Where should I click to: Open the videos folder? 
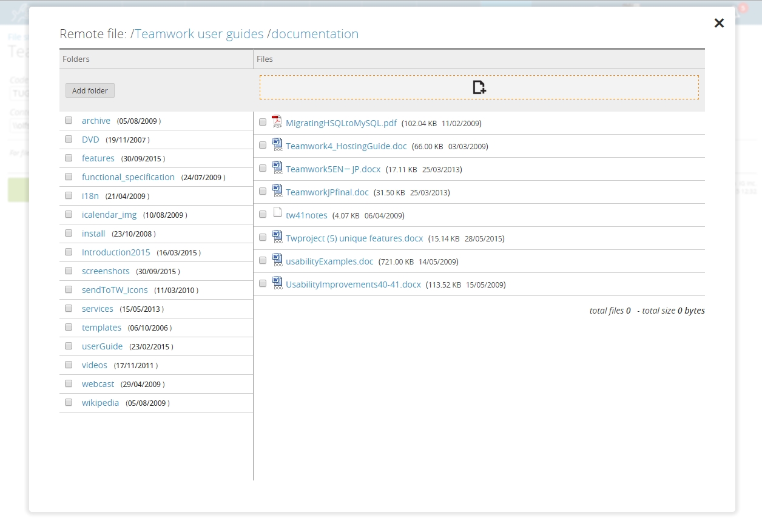click(95, 365)
